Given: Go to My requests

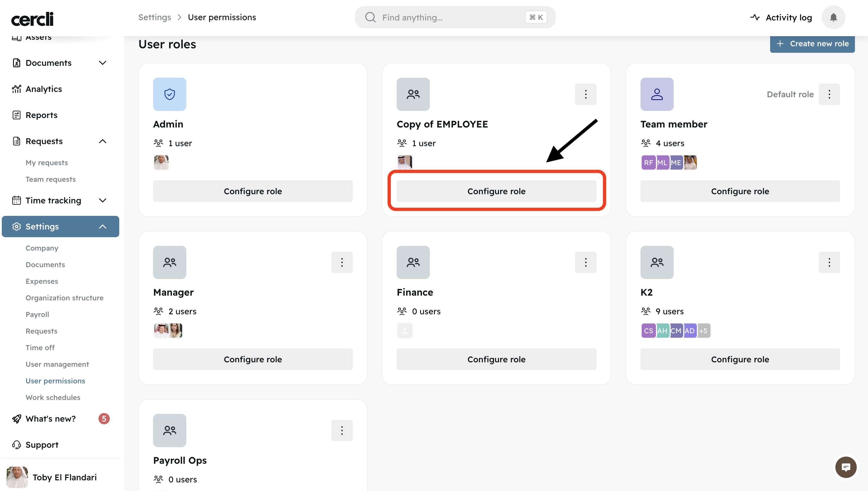Looking at the screenshot, I should point(47,162).
